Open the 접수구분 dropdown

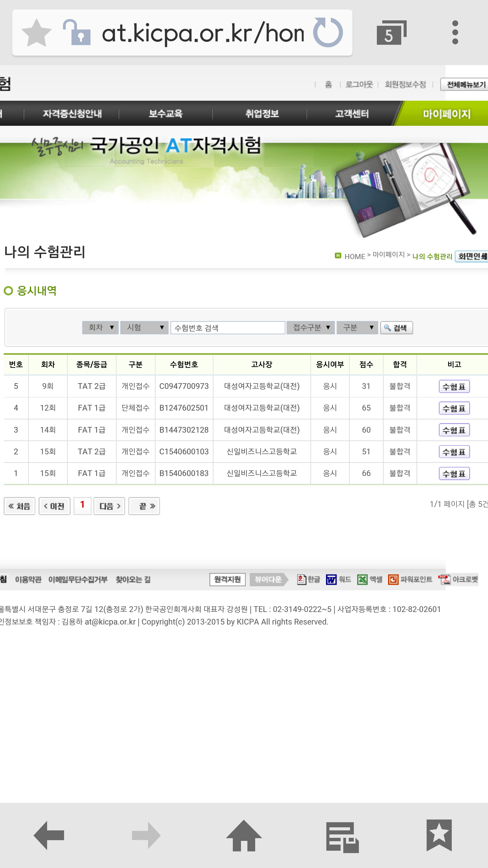(311, 328)
